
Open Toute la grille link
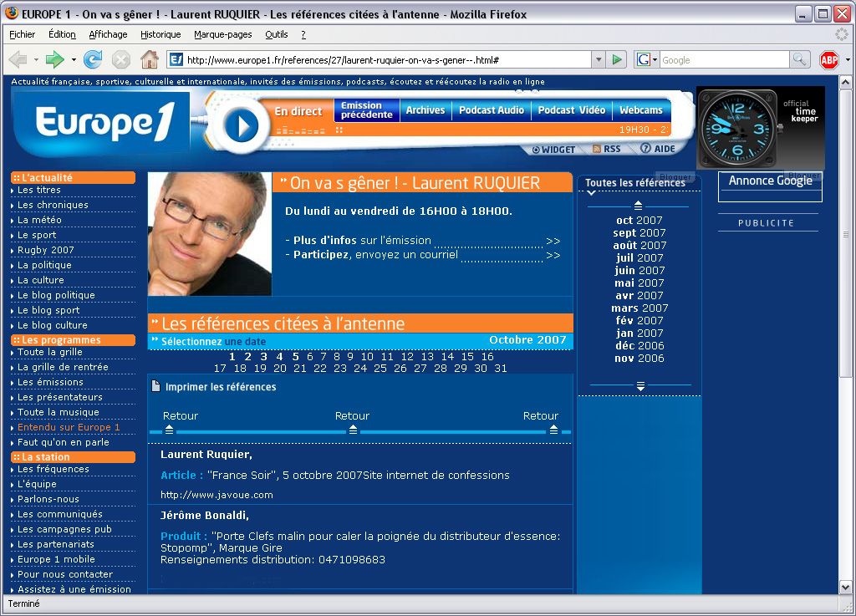(x=49, y=353)
